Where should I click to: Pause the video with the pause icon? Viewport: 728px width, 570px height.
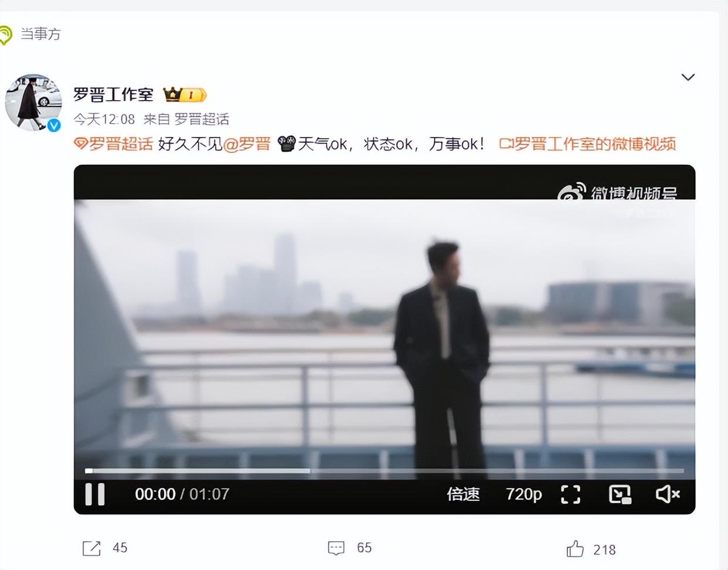tap(95, 494)
